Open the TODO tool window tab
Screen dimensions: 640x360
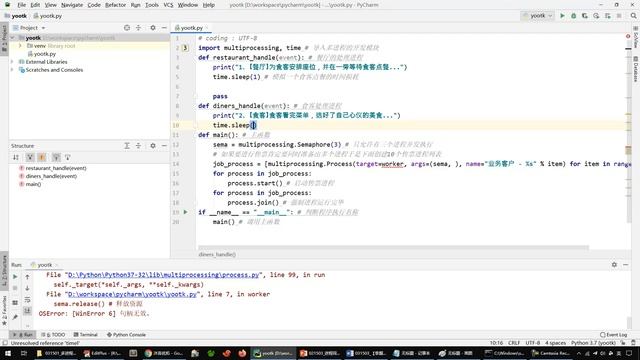[x=53, y=335]
